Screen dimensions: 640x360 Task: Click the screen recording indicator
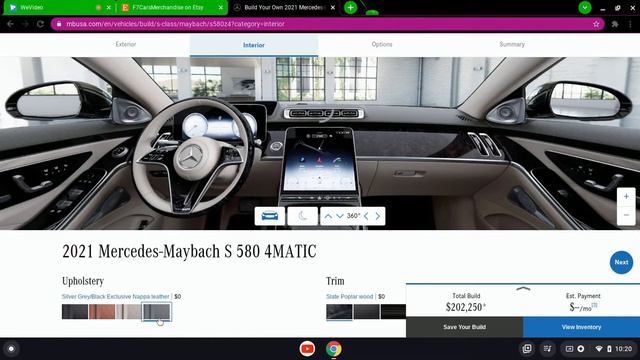click(x=581, y=349)
